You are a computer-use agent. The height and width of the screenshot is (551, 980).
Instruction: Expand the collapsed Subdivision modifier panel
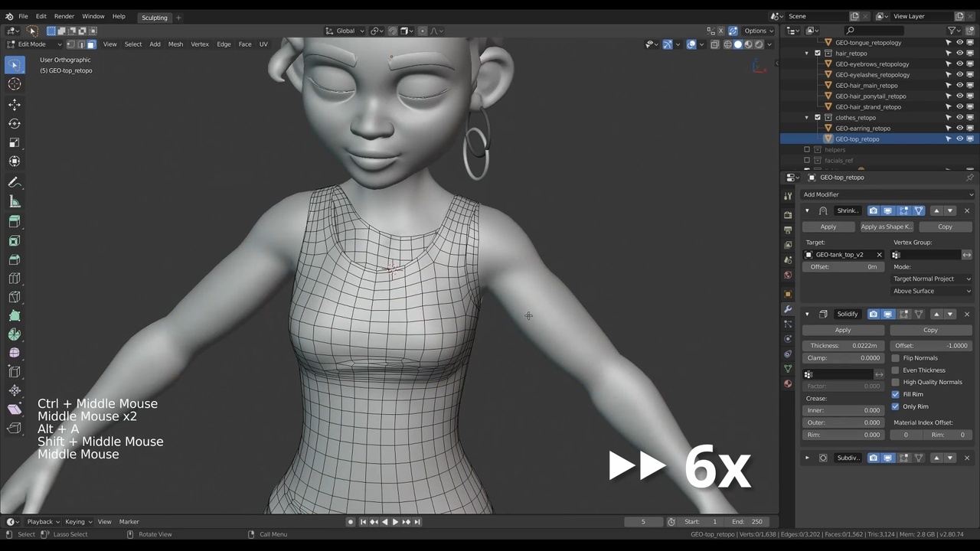point(807,458)
